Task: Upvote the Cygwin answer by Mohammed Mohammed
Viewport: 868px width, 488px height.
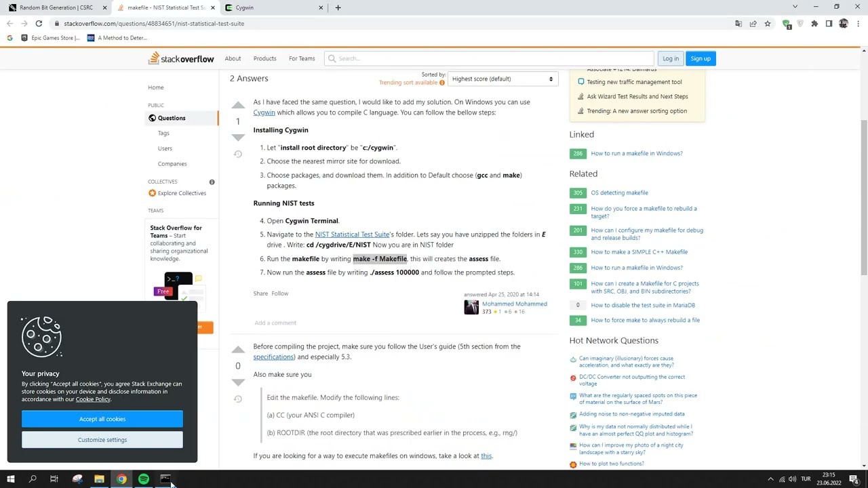Action: (x=238, y=106)
